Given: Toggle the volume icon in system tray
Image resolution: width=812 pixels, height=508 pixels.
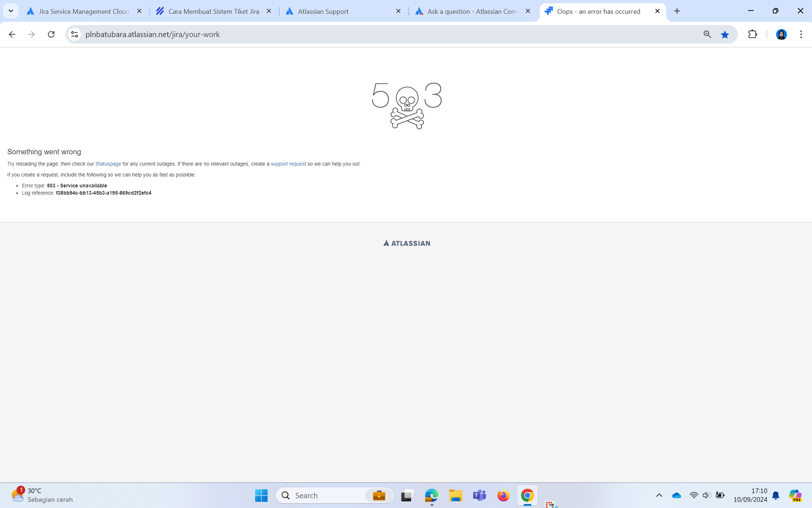Looking at the screenshot, I should tap(707, 495).
